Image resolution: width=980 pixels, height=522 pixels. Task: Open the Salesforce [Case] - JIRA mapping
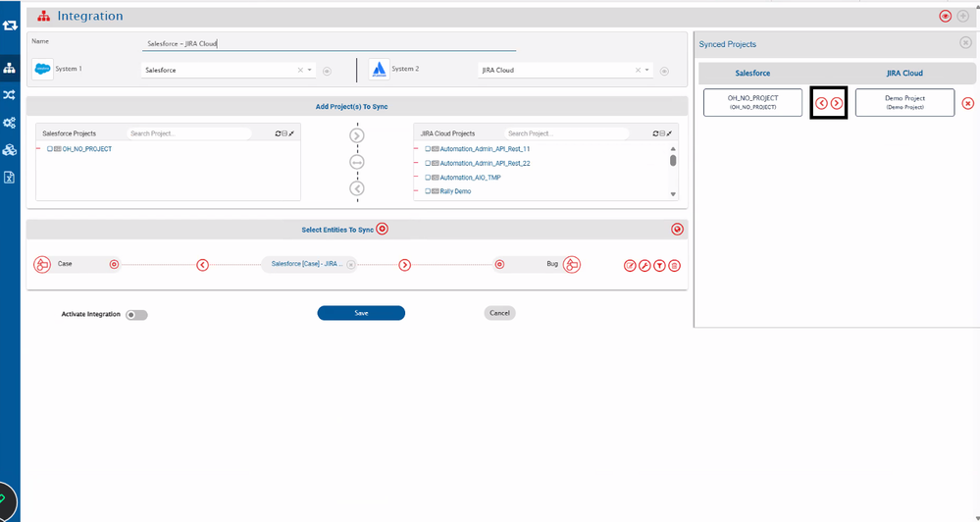[307, 265]
